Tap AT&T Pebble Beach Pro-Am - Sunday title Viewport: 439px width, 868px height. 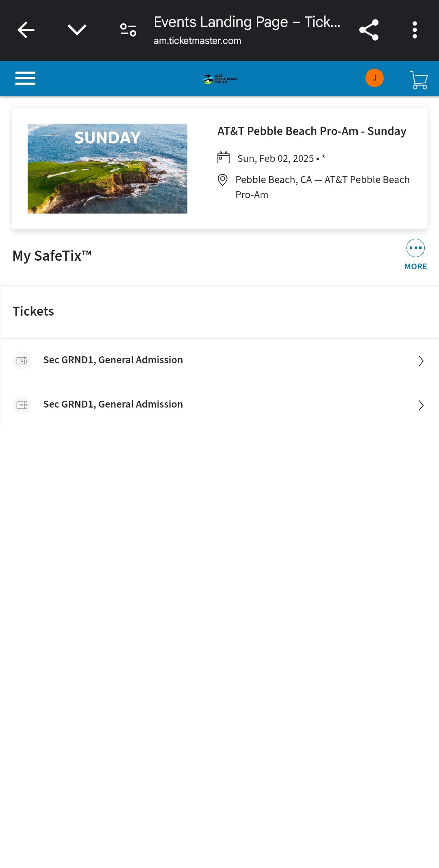click(312, 131)
